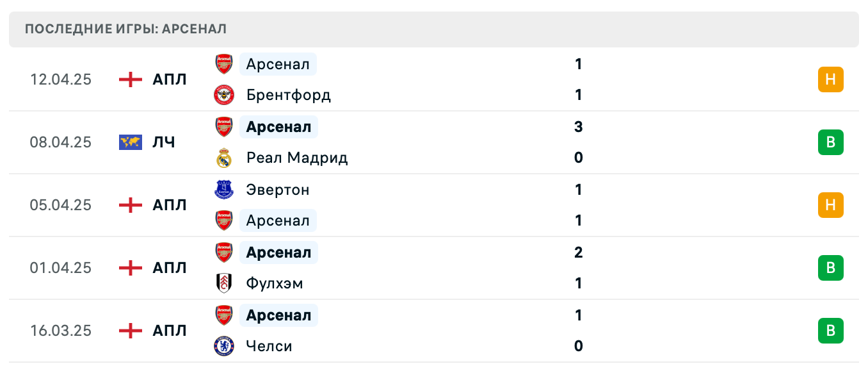The width and height of the screenshot is (868, 373).
Task: Click the Real Madrid crest icon
Action: point(225,158)
